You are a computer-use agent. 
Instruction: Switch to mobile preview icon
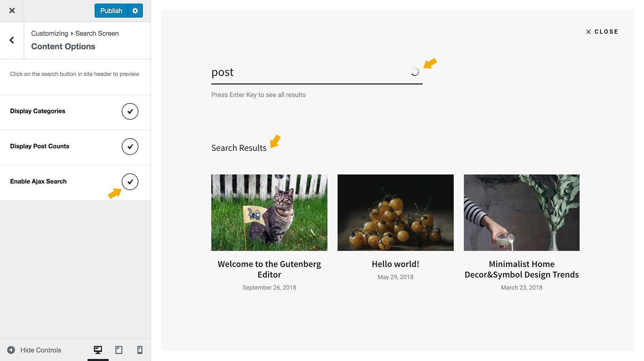click(140, 350)
